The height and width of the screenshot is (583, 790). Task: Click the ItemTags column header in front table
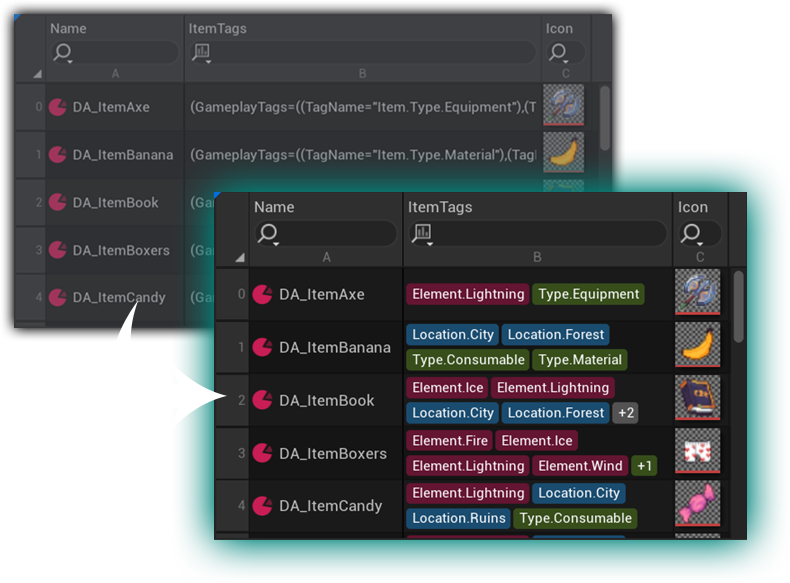[x=440, y=207]
